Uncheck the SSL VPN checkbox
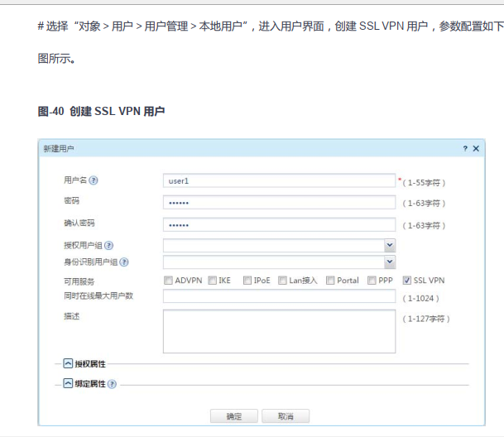504x437 pixels. (x=406, y=281)
